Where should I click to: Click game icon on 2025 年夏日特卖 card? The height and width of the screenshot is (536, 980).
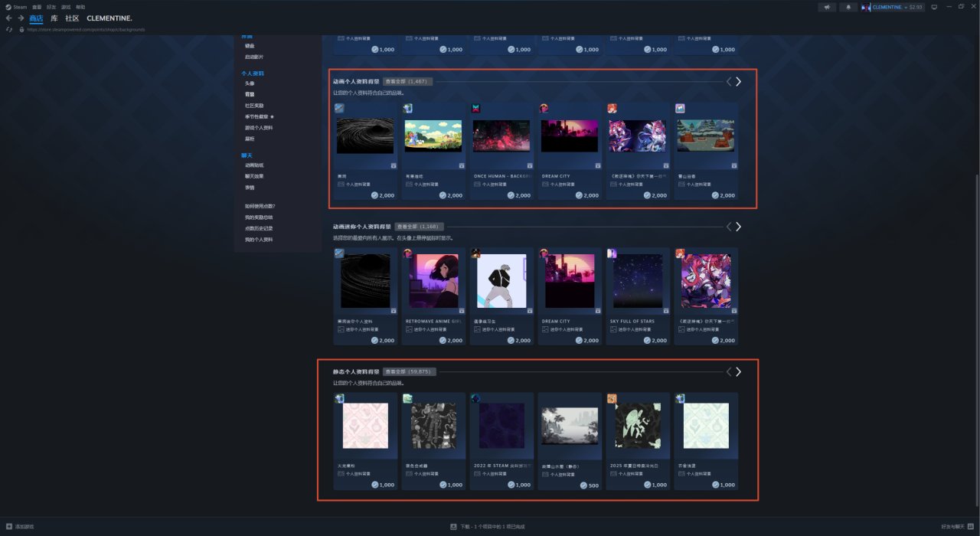612,398
